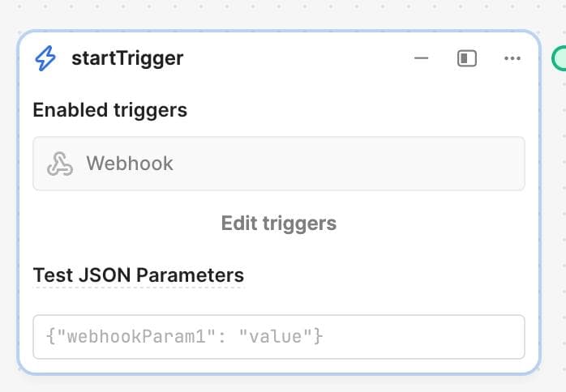The image size is (566, 392).
Task: Open the three-dot more options menu
Action: (x=512, y=58)
